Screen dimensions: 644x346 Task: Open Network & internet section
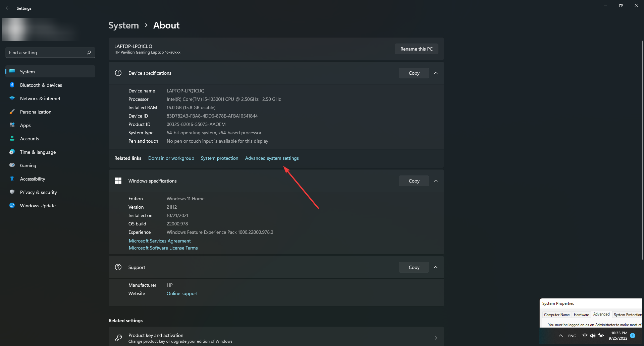tap(50, 98)
